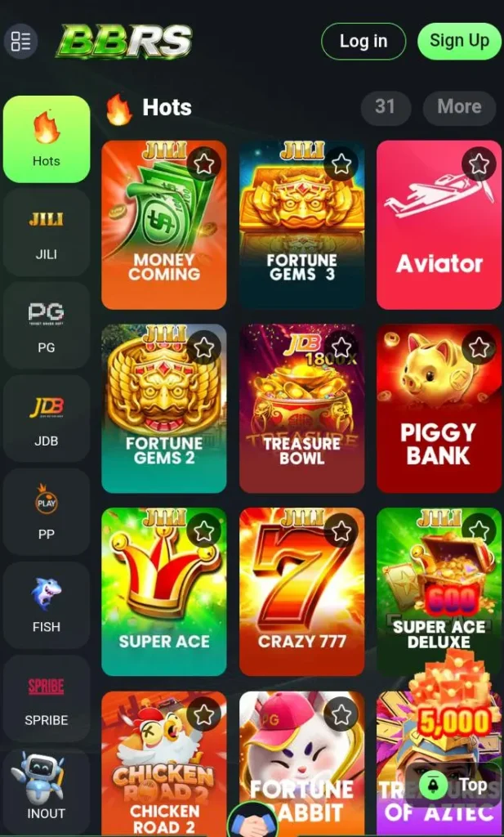Select the PG provider in sidebar
This screenshot has height=837, width=504.
pos(47,325)
